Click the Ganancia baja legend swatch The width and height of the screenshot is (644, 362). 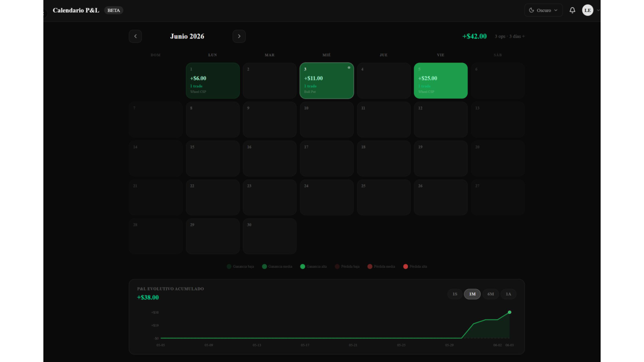click(x=229, y=266)
